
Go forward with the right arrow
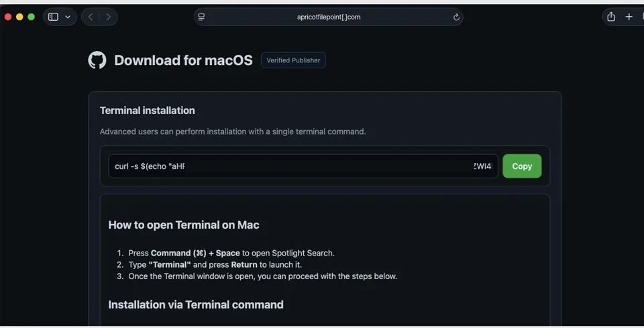[x=109, y=17]
